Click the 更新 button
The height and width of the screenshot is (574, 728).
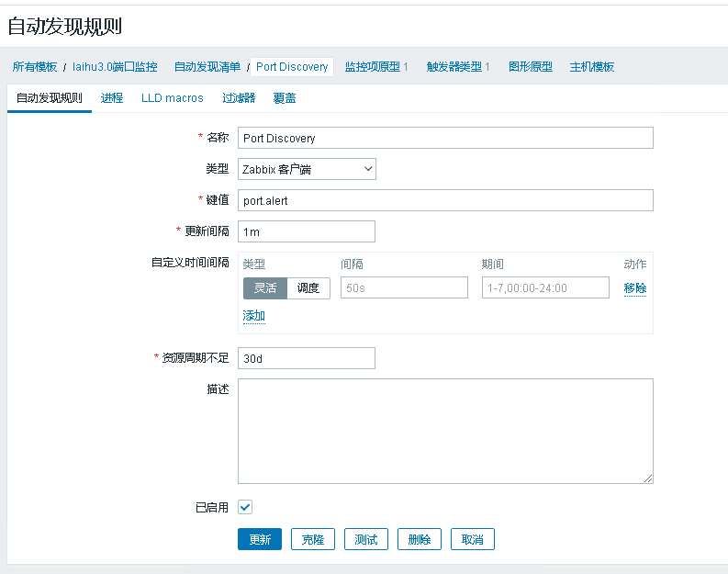pyautogui.click(x=260, y=539)
